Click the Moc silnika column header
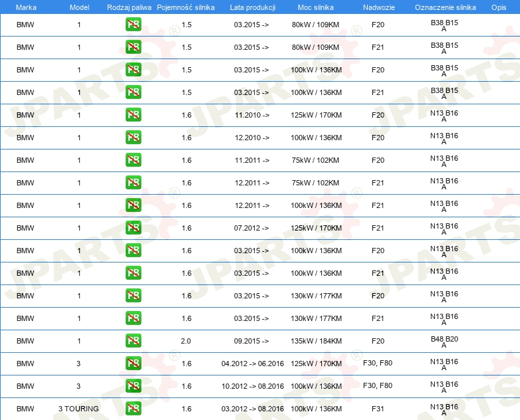This screenshot has height=420, width=520. [316, 7]
